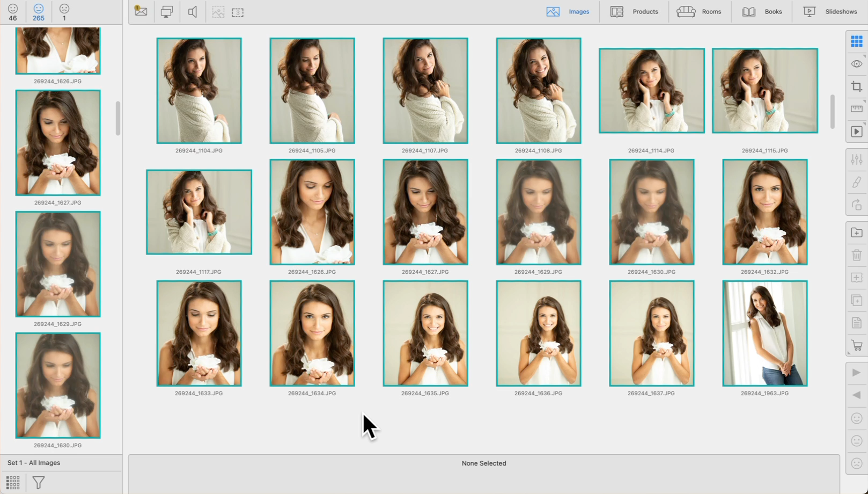Select the crop tool in right toolbar
The width and height of the screenshot is (868, 494).
(856, 87)
